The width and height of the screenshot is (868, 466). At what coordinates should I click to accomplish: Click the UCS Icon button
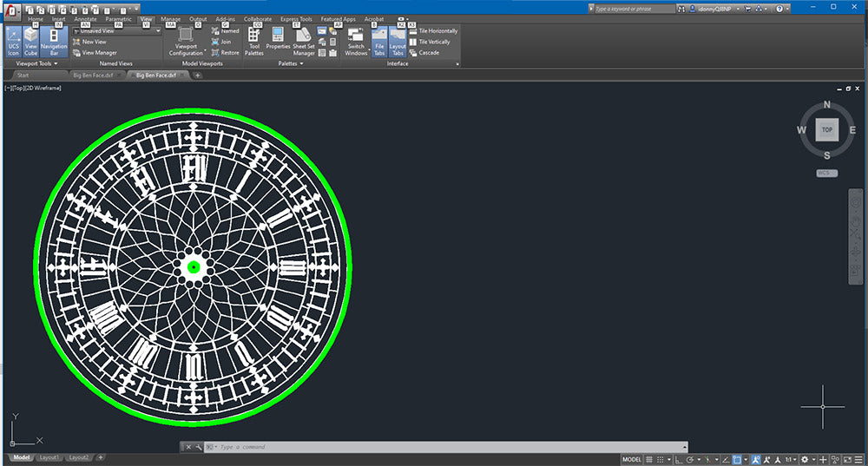[x=14, y=42]
